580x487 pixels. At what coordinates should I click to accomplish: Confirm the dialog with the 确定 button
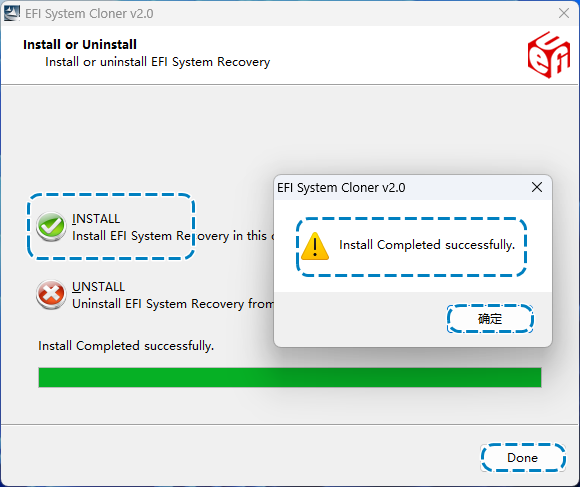point(490,319)
